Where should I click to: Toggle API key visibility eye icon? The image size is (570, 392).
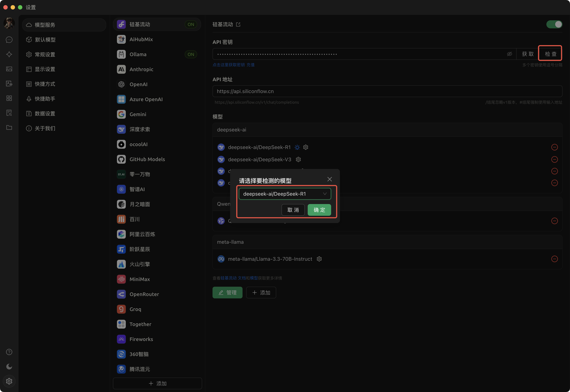click(x=510, y=54)
